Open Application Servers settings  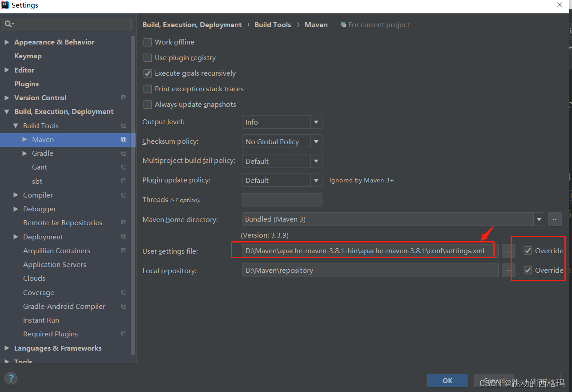coord(55,265)
